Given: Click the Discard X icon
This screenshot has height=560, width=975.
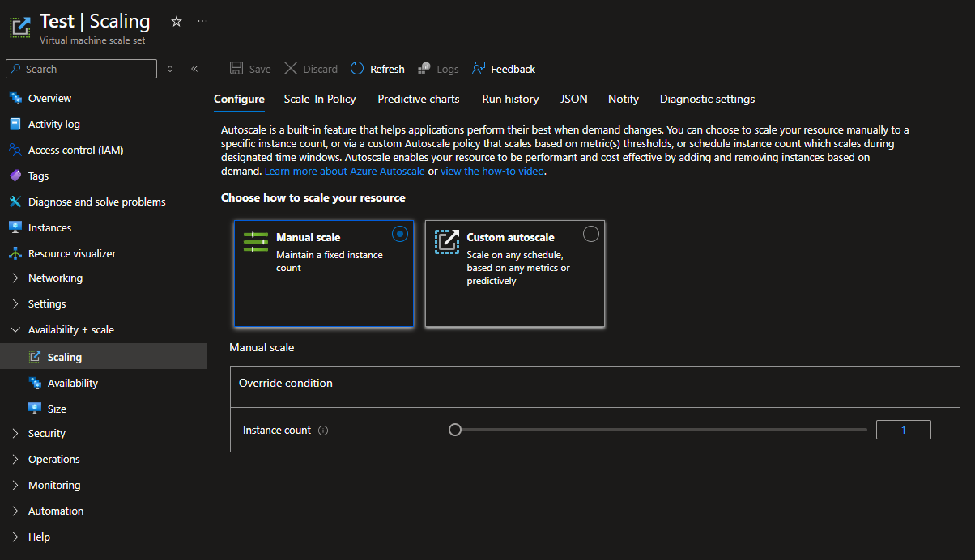Looking at the screenshot, I should [x=291, y=69].
